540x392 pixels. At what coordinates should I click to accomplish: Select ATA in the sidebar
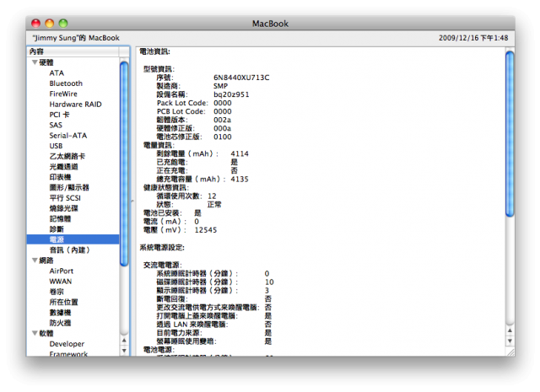tap(57, 73)
